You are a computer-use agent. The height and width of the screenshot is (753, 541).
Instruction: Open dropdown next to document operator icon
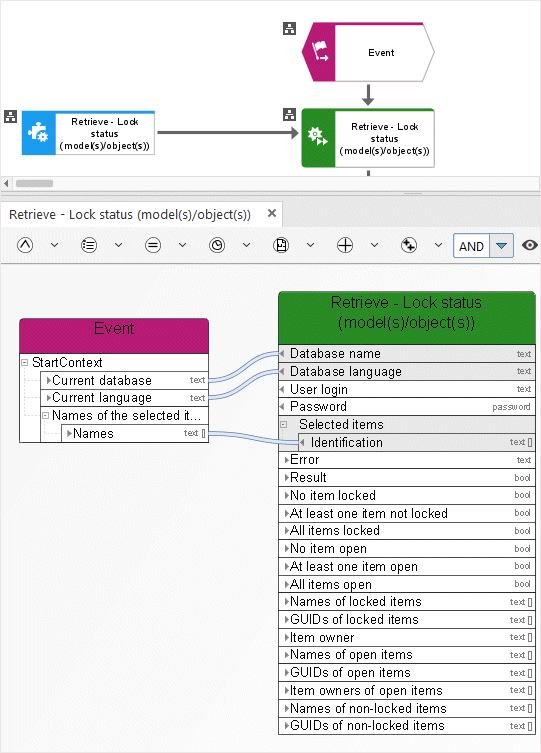pyautogui.click(x=310, y=245)
